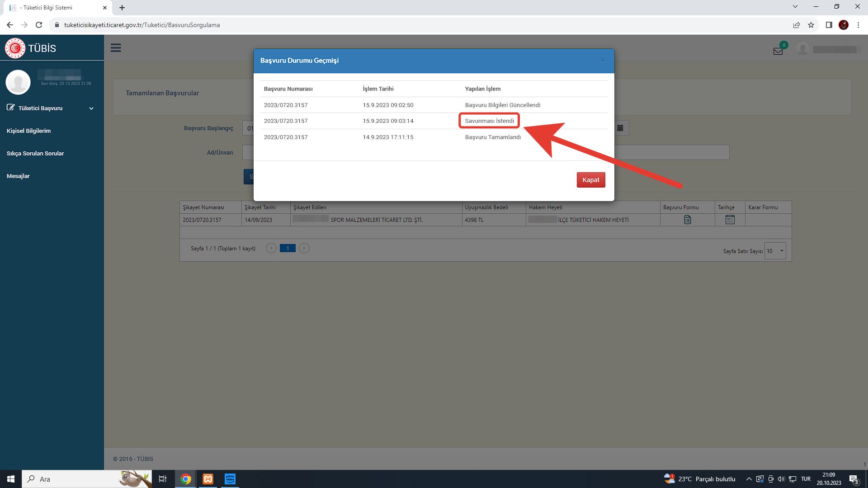The image size is (868, 488).
Task: Bookmark this page with star icon
Action: pyautogui.click(x=811, y=25)
